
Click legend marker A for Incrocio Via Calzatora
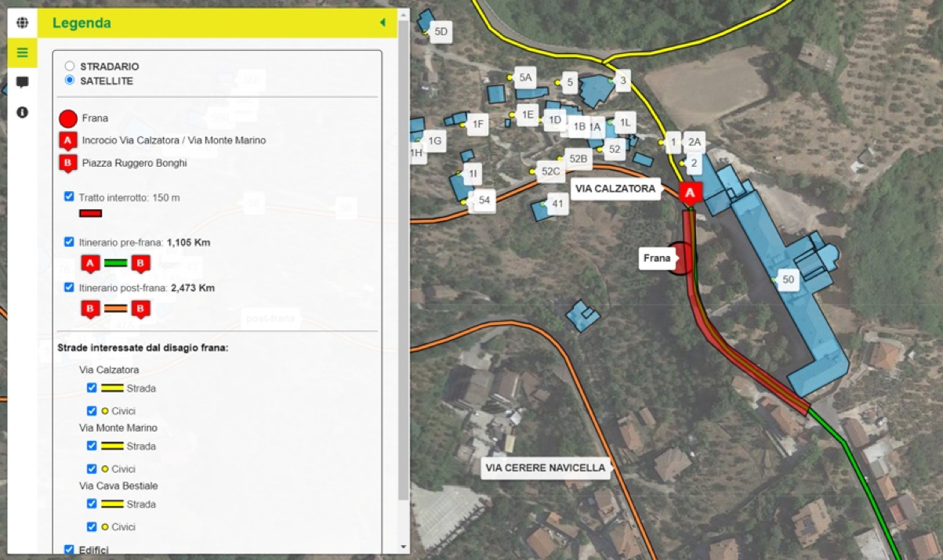click(x=68, y=141)
